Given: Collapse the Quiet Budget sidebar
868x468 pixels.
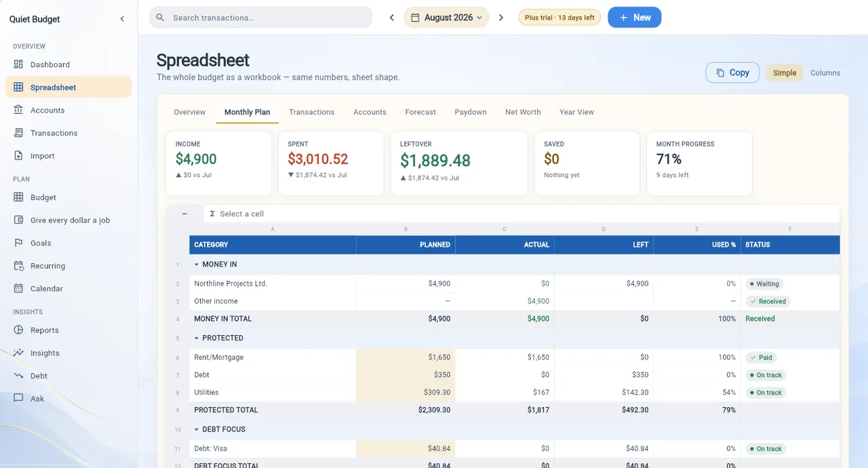Looking at the screenshot, I should coord(122,19).
